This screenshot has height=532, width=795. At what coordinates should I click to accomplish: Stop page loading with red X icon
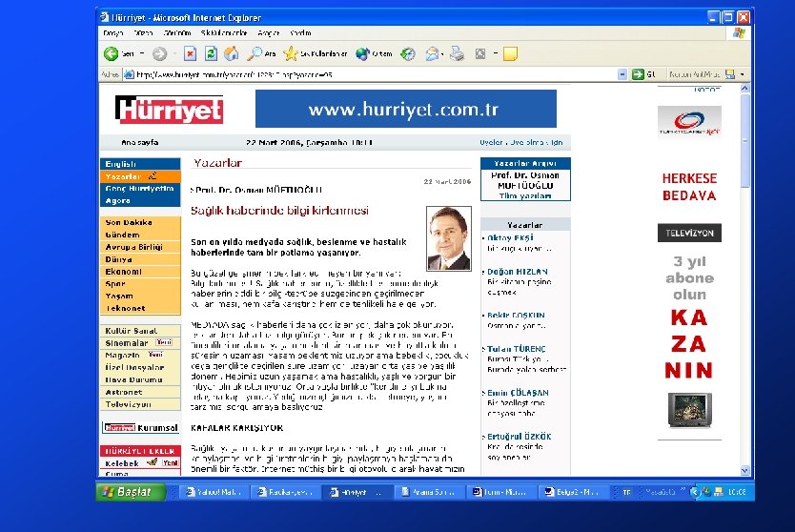tap(190, 53)
